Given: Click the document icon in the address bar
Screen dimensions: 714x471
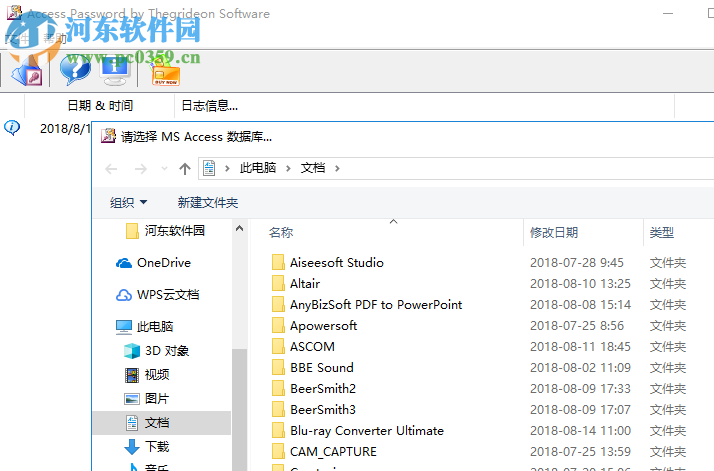Looking at the screenshot, I should pyautogui.click(x=209, y=168).
